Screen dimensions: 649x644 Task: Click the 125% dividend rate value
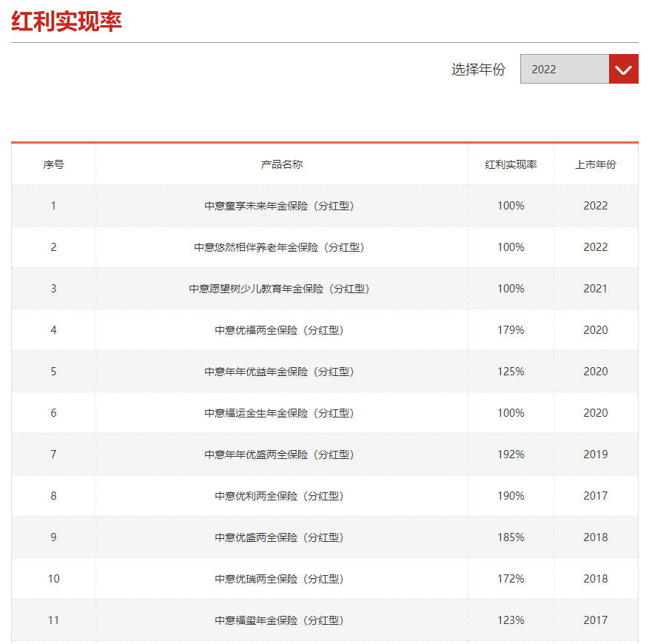click(511, 372)
